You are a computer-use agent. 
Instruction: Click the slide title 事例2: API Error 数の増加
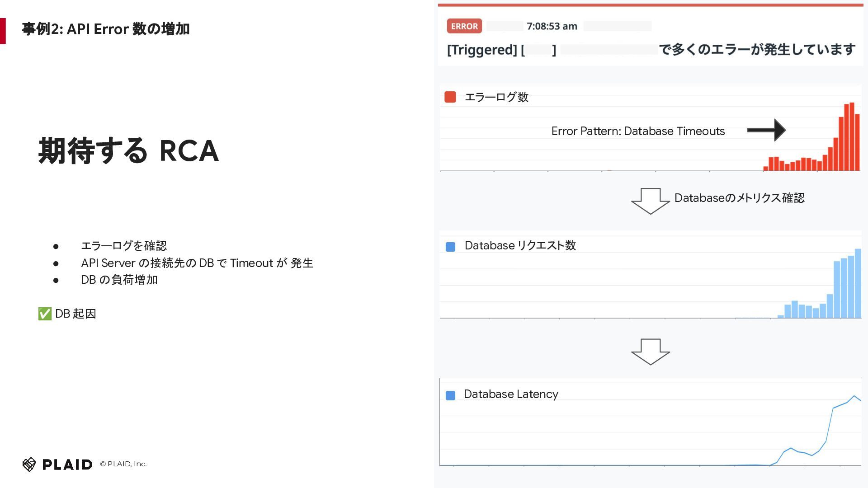[x=106, y=29]
